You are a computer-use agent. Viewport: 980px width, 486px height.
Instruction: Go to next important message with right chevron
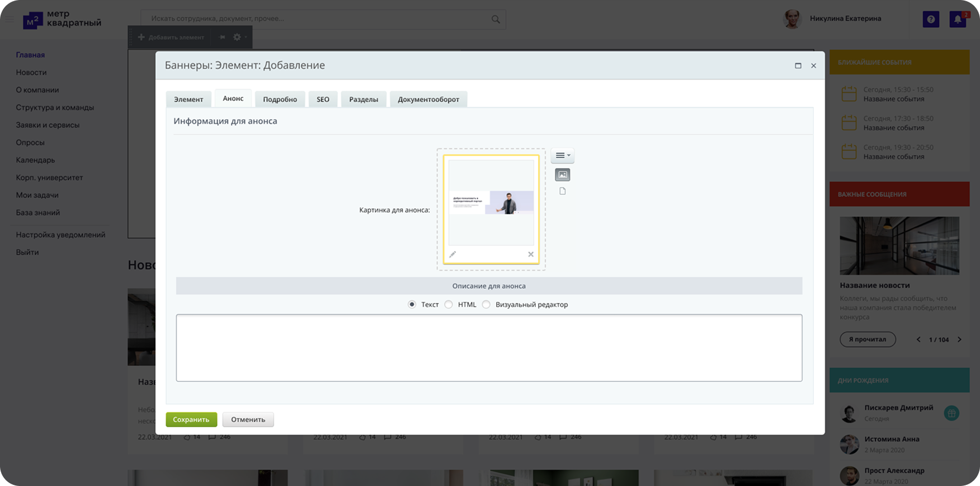(959, 339)
